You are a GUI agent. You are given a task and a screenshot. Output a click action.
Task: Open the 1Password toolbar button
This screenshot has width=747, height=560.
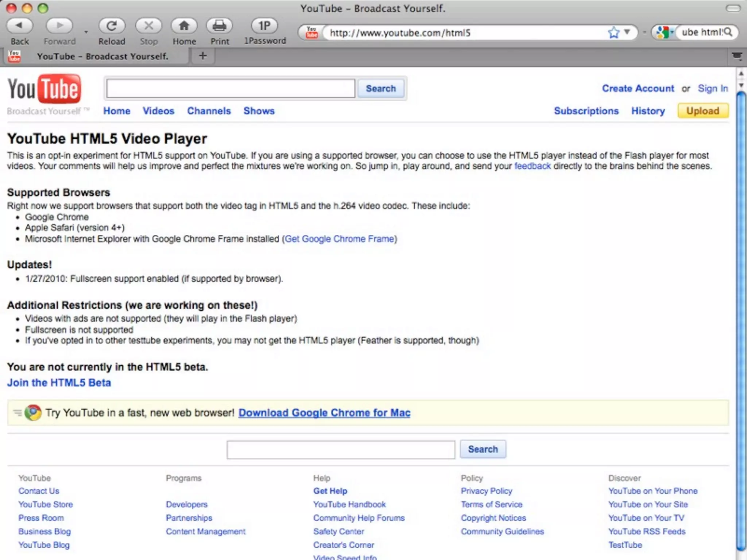click(x=264, y=26)
